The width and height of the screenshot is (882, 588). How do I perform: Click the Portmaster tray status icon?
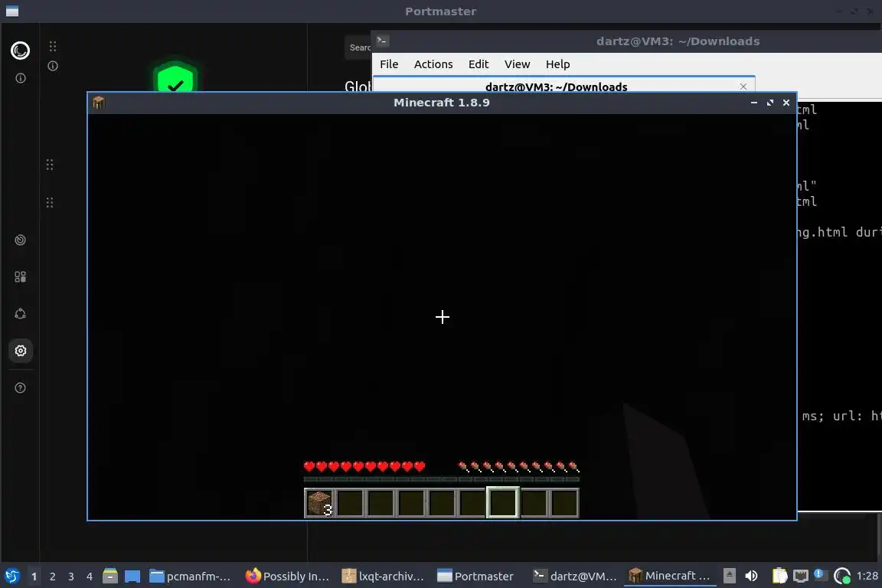coord(842,576)
